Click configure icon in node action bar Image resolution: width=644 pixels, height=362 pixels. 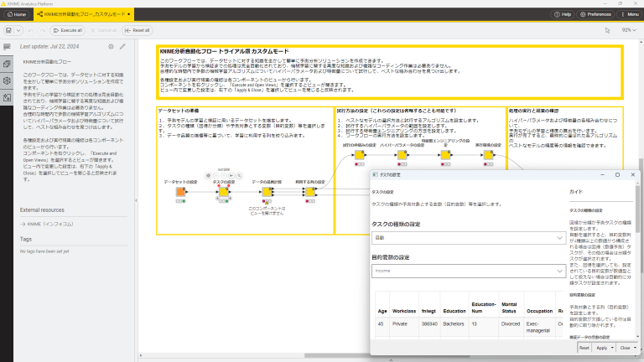coord(208,176)
